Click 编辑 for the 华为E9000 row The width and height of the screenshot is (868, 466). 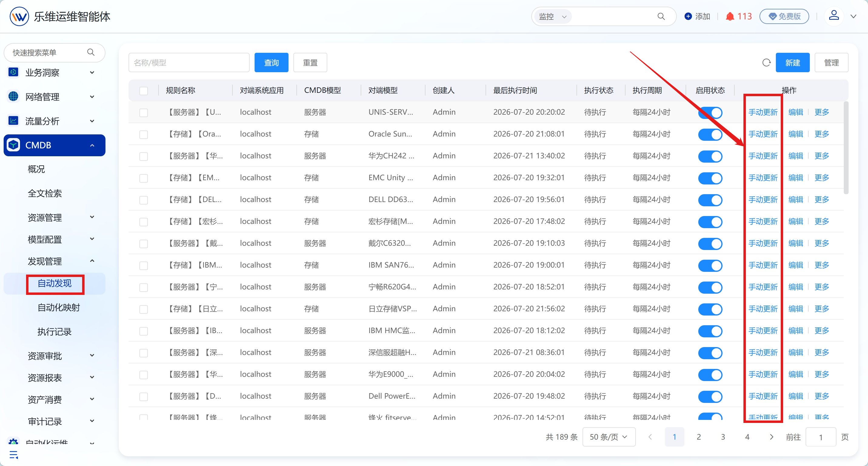point(796,374)
